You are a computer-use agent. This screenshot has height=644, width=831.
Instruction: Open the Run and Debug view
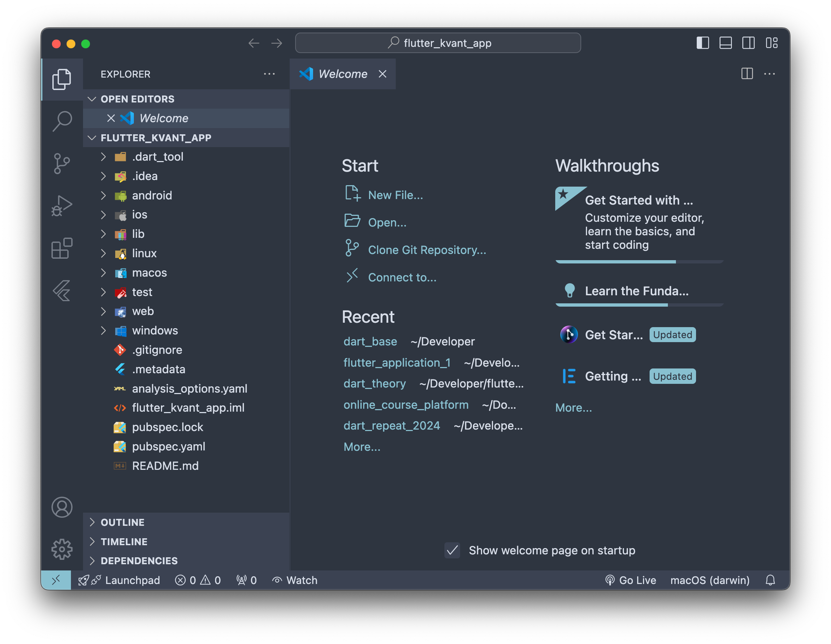[62, 206]
